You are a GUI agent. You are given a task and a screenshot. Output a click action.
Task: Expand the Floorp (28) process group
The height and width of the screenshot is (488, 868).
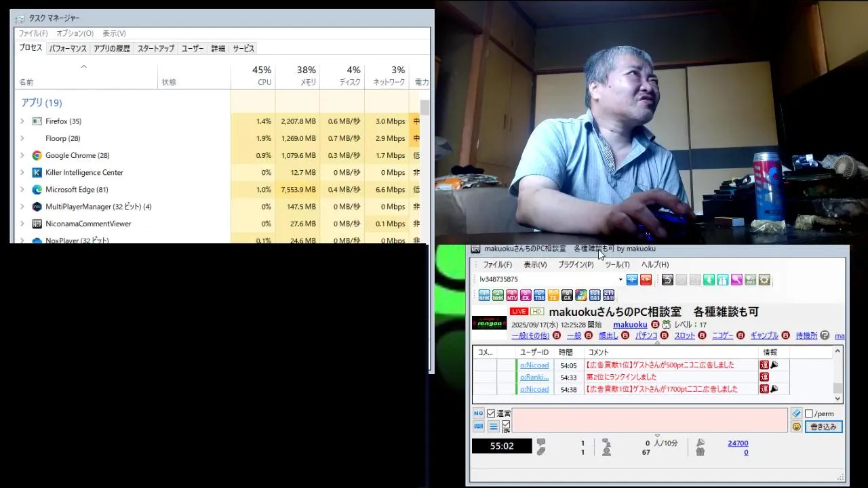[x=22, y=138]
